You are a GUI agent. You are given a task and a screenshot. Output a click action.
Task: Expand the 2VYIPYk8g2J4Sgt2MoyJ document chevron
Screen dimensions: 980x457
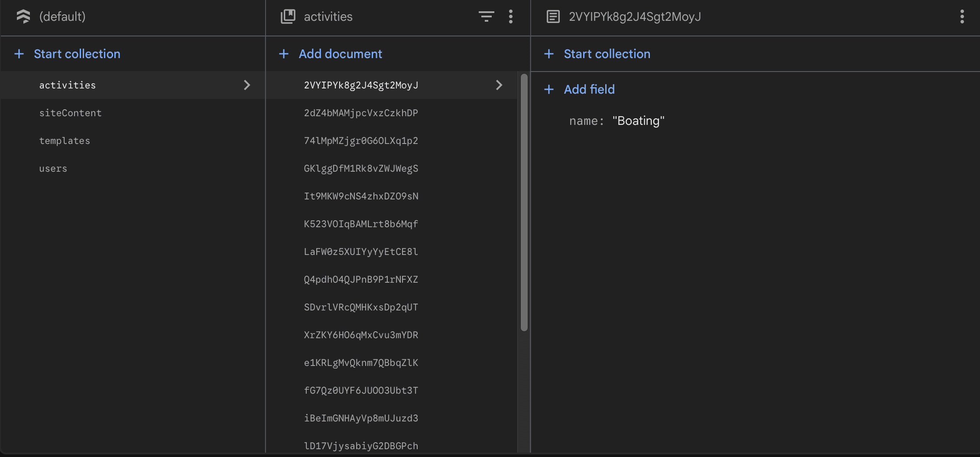(x=499, y=85)
